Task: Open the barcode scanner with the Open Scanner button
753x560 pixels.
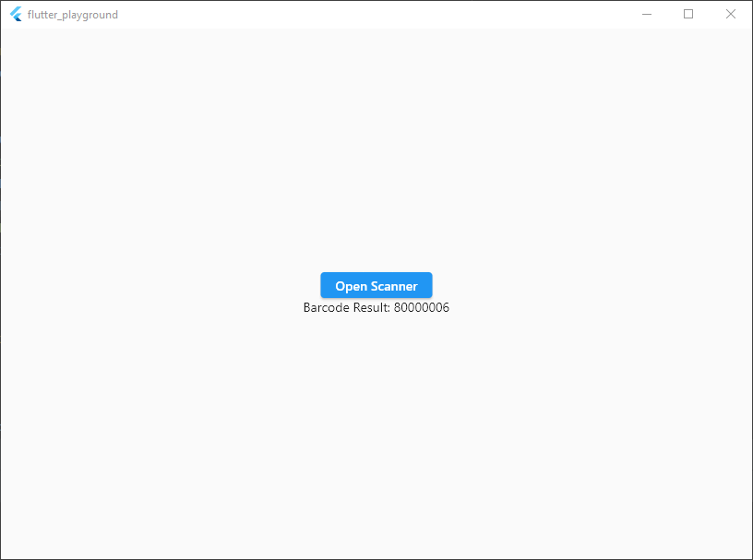Action: [376, 285]
